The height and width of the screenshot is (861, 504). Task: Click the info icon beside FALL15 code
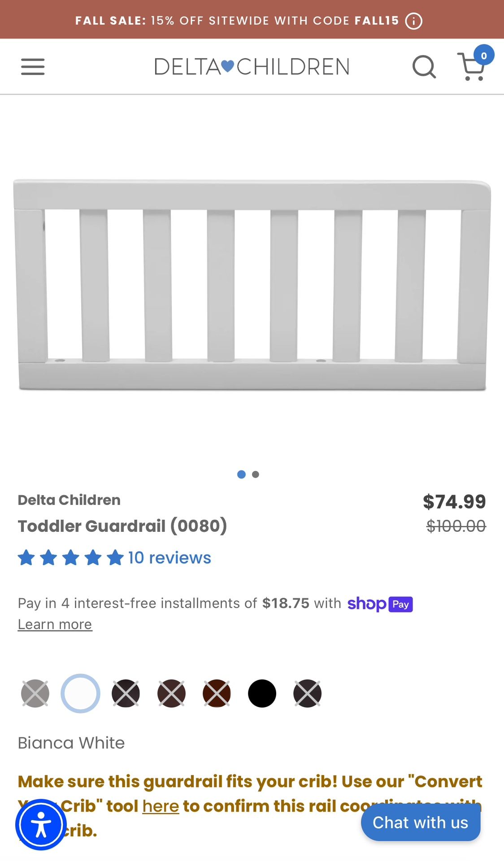(414, 20)
